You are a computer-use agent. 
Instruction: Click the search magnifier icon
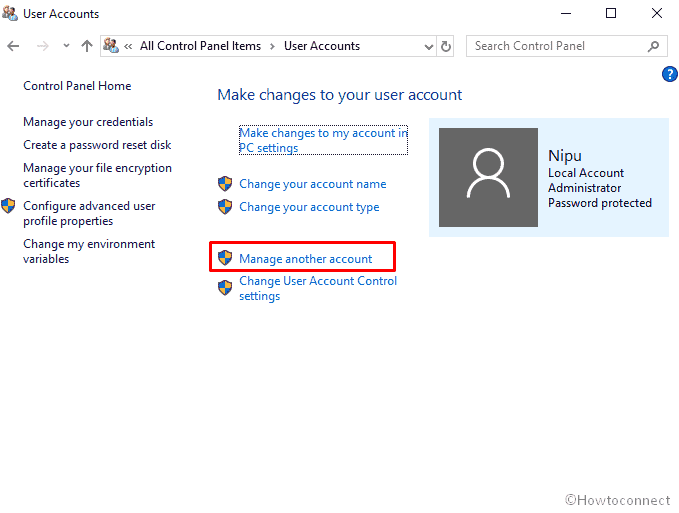[x=653, y=46]
